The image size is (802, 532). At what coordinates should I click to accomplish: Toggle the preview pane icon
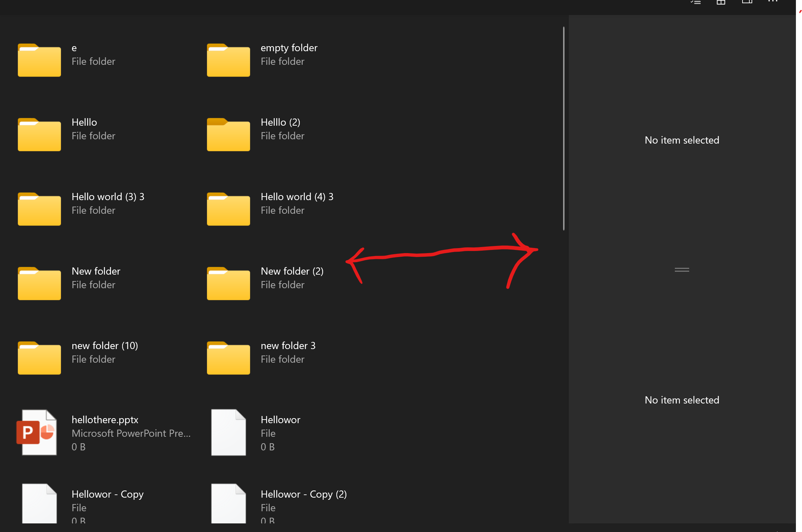[x=747, y=3]
